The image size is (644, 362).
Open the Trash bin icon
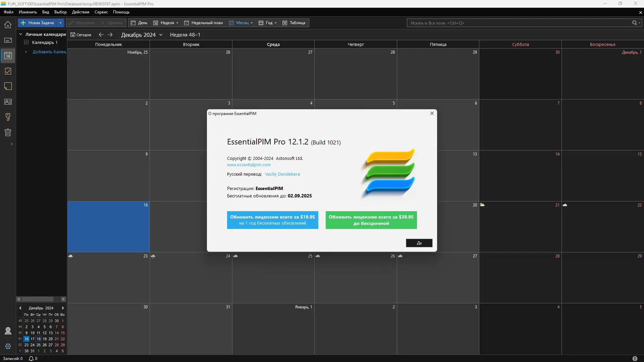click(x=8, y=132)
